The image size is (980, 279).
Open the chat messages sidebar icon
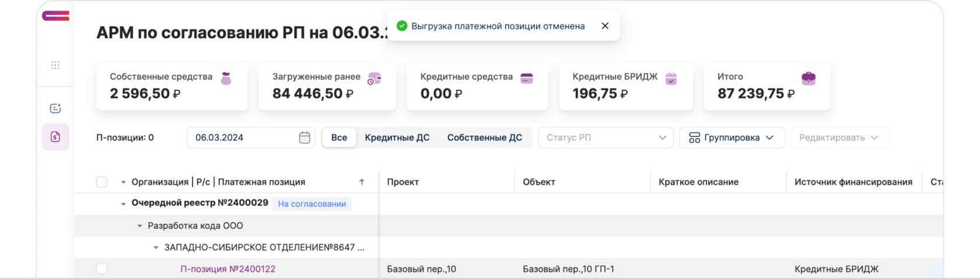tap(55, 108)
